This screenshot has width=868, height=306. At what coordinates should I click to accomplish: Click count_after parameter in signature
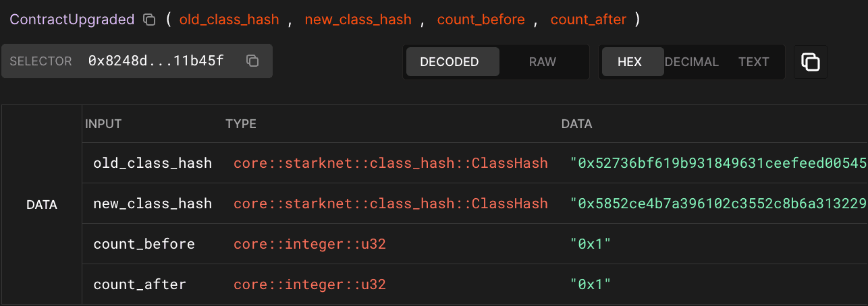[589, 20]
